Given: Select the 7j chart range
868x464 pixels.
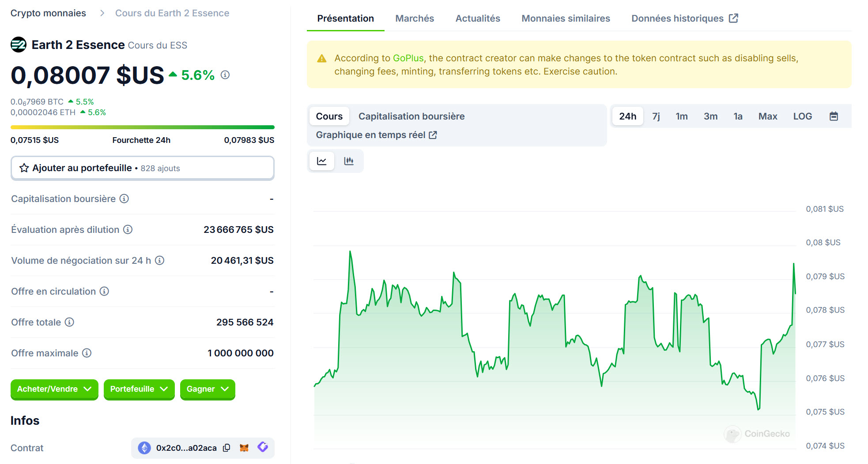Looking at the screenshot, I should coord(656,116).
